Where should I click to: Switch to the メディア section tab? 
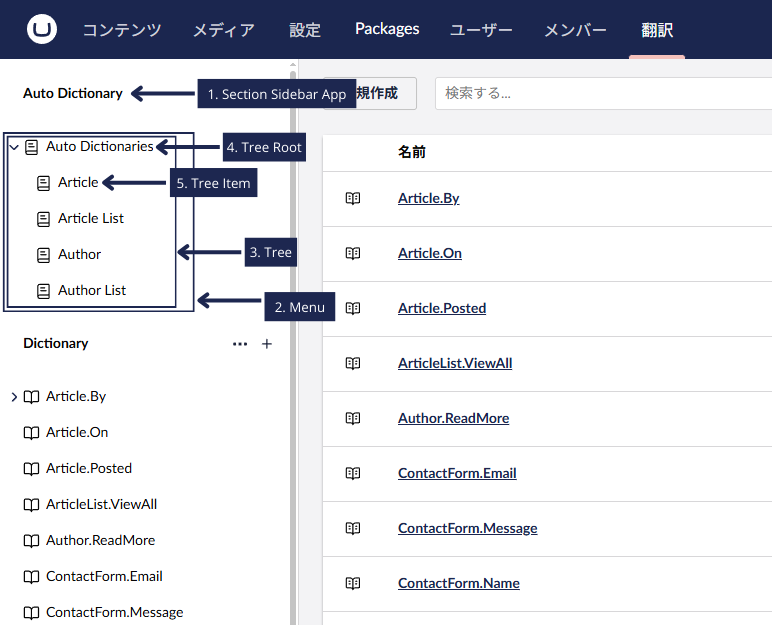pyautogui.click(x=224, y=29)
